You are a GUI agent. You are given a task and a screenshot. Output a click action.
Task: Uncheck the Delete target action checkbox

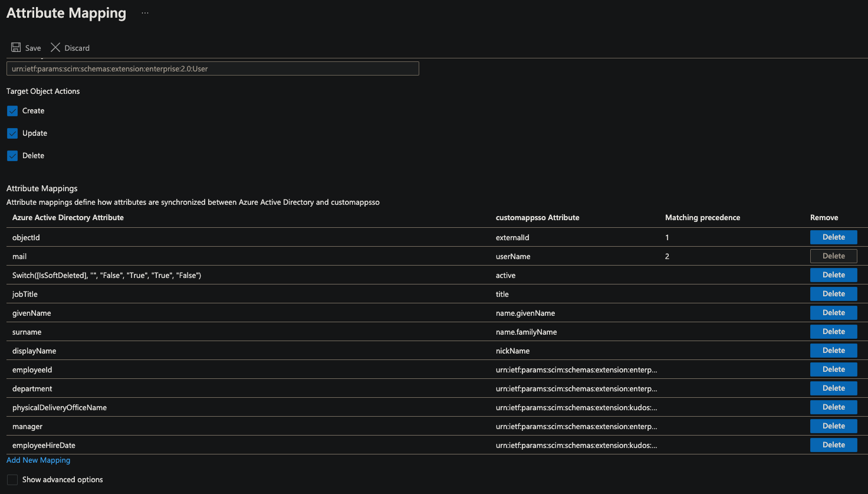(x=12, y=156)
